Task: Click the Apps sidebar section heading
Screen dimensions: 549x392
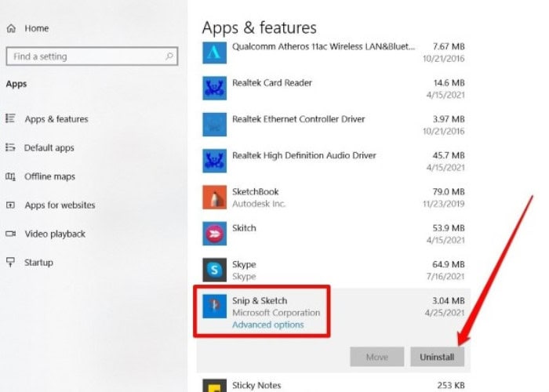Action: 16,84
